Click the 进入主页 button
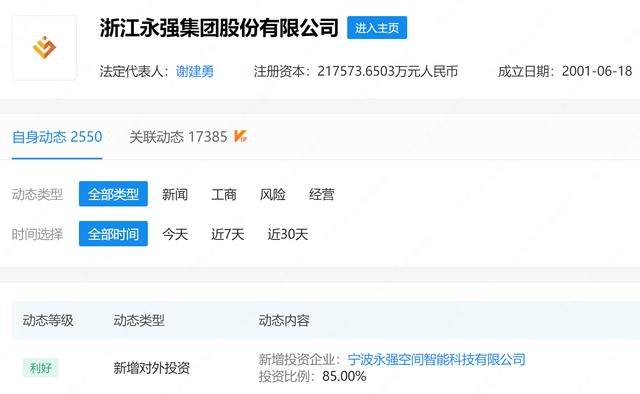The width and height of the screenshot is (640, 394). click(377, 28)
